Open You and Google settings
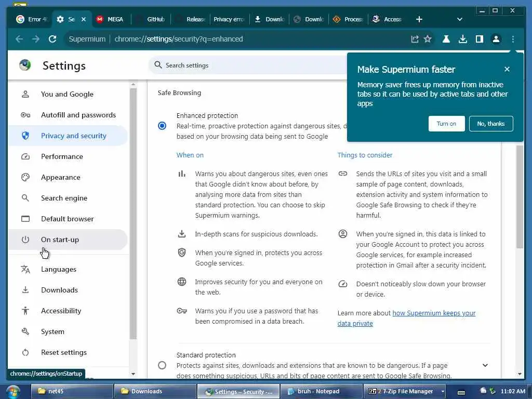This screenshot has height=399, width=532. 67,95
